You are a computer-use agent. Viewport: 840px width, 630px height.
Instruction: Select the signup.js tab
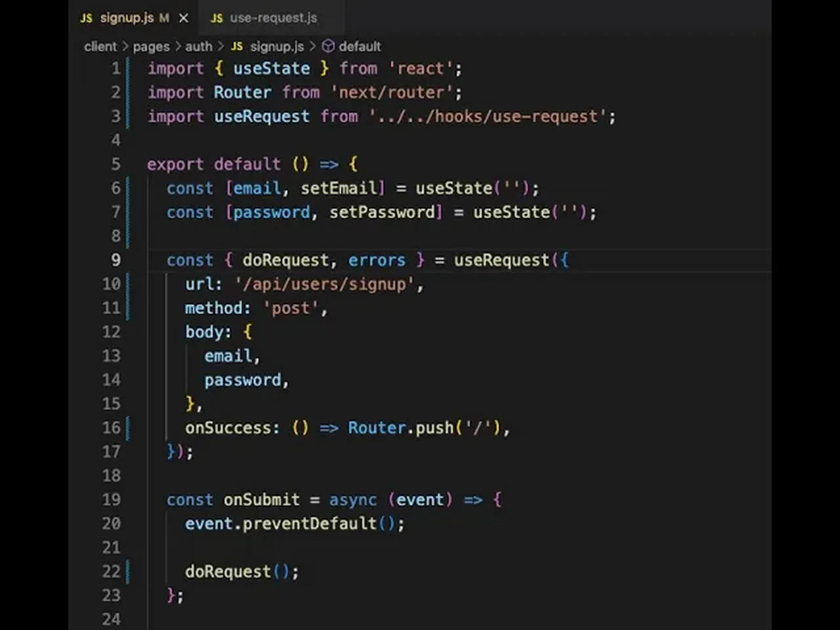point(127,18)
